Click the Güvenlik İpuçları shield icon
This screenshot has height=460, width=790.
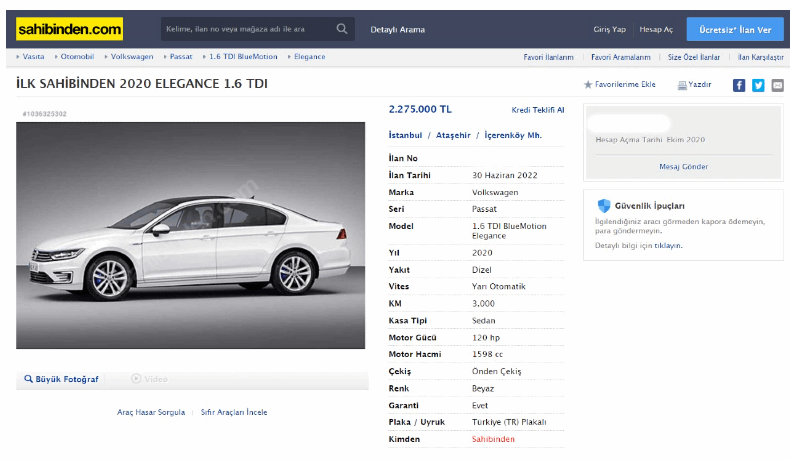click(x=604, y=206)
